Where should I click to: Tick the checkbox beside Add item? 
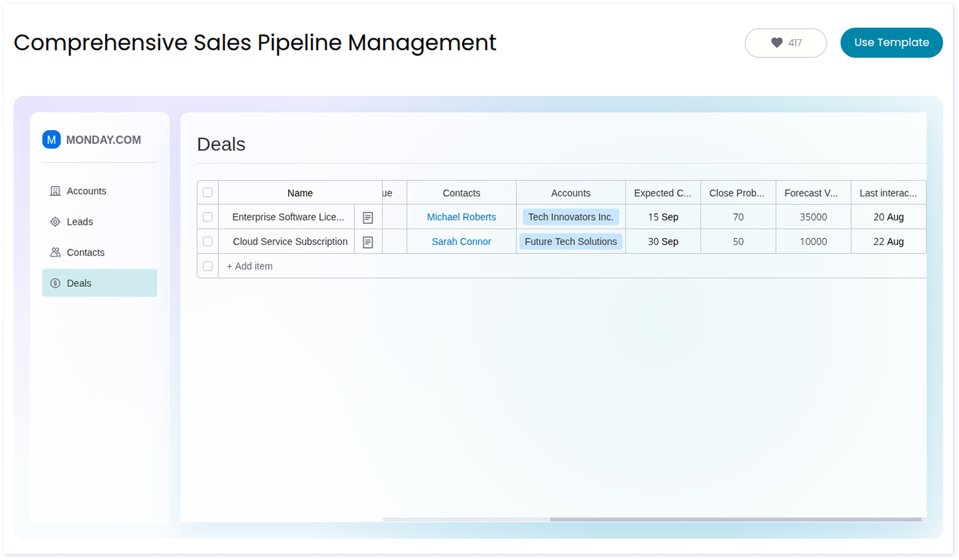208,266
